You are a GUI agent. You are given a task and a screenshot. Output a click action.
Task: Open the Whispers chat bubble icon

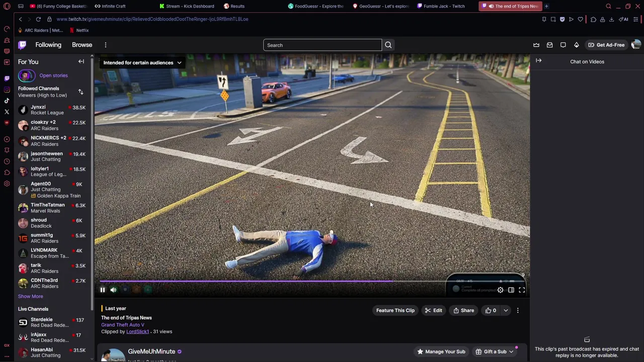coord(563,45)
